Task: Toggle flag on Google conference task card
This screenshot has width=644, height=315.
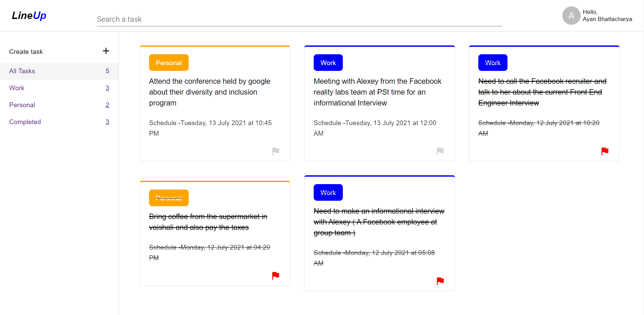Action: click(x=276, y=151)
